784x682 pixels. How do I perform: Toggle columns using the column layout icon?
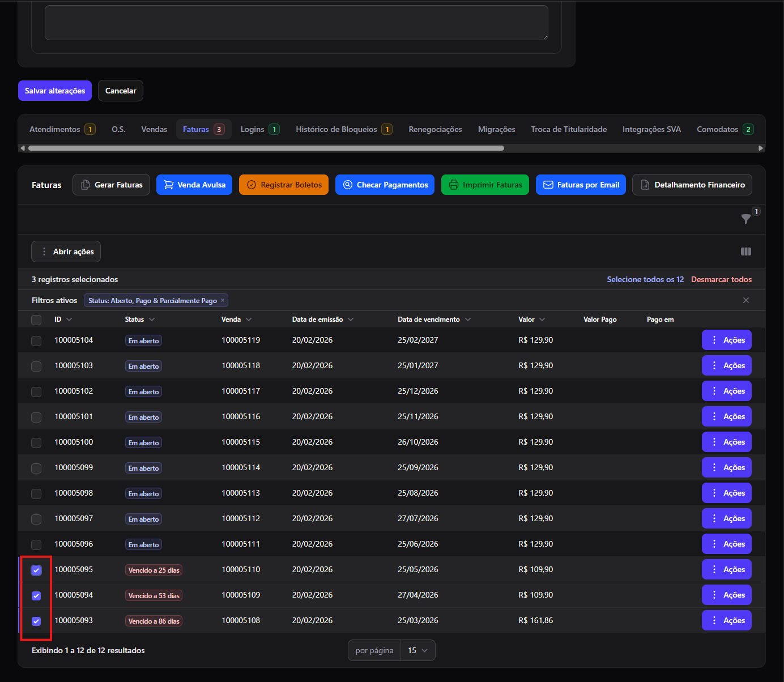click(x=746, y=252)
